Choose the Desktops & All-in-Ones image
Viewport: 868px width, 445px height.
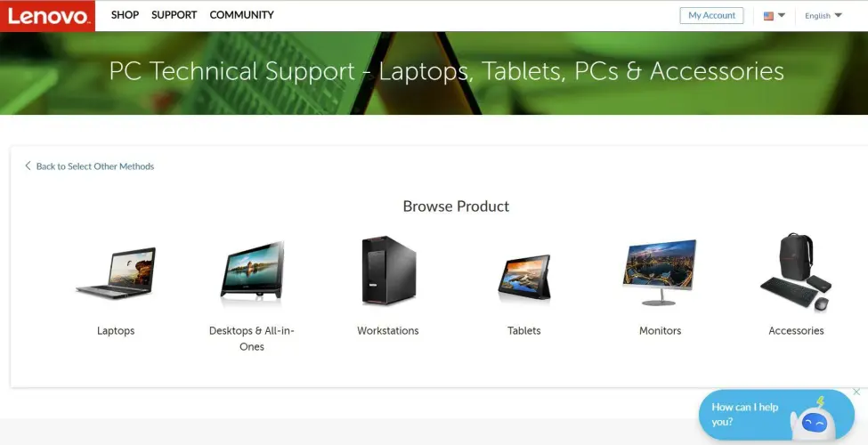[252, 273]
